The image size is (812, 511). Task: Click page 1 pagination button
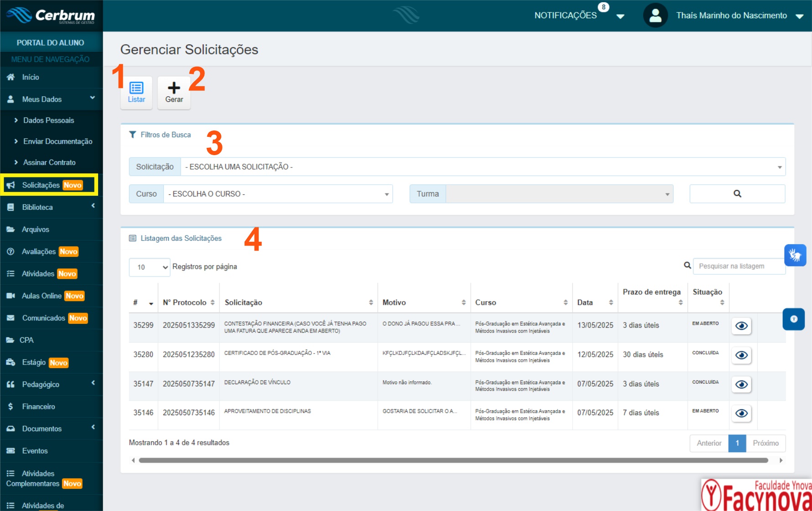[737, 443]
